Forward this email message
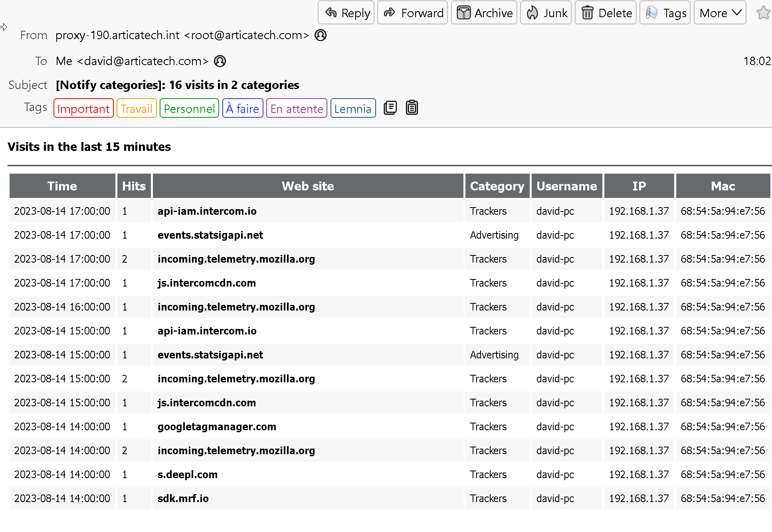Viewport: 772px width, 532px height. (x=412, y=13)
